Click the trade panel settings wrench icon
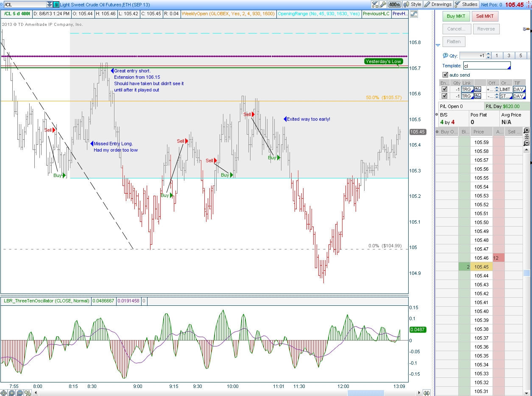The image size is (532, 396). [x=527, y=29]
